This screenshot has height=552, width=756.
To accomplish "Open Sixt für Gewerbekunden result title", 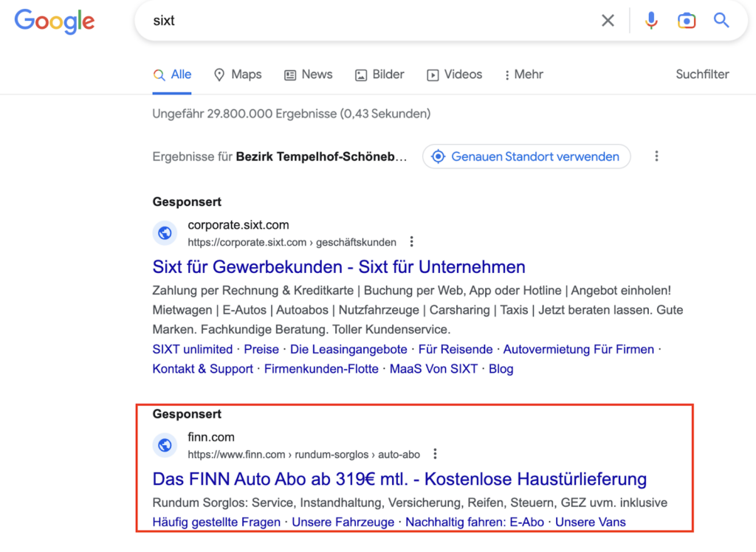I will point(339,266).
